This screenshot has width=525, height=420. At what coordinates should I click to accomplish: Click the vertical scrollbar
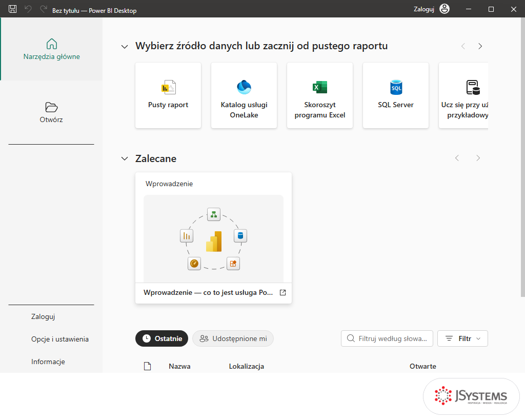tap(522, 157)
